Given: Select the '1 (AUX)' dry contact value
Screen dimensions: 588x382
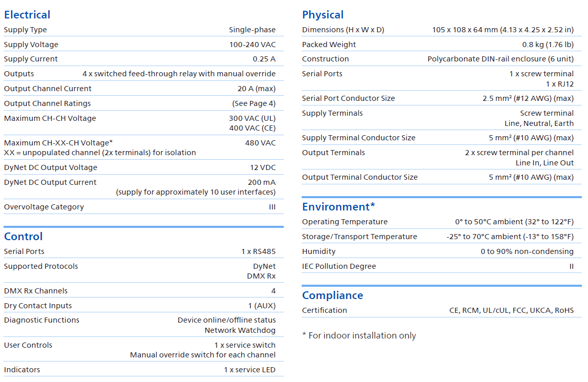Looking at the screenshot, I should [262, 306].
